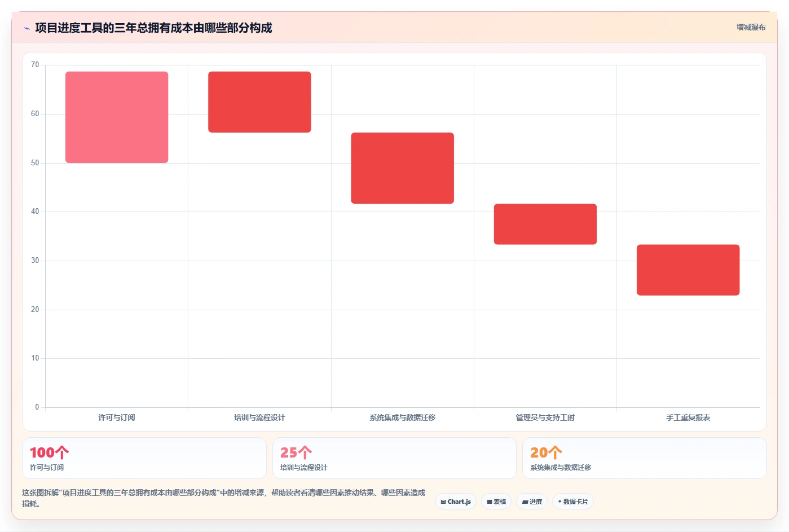Click y-axis tick value 20
The height and width of the screenshot is (532, 789).
pos(35,310)
